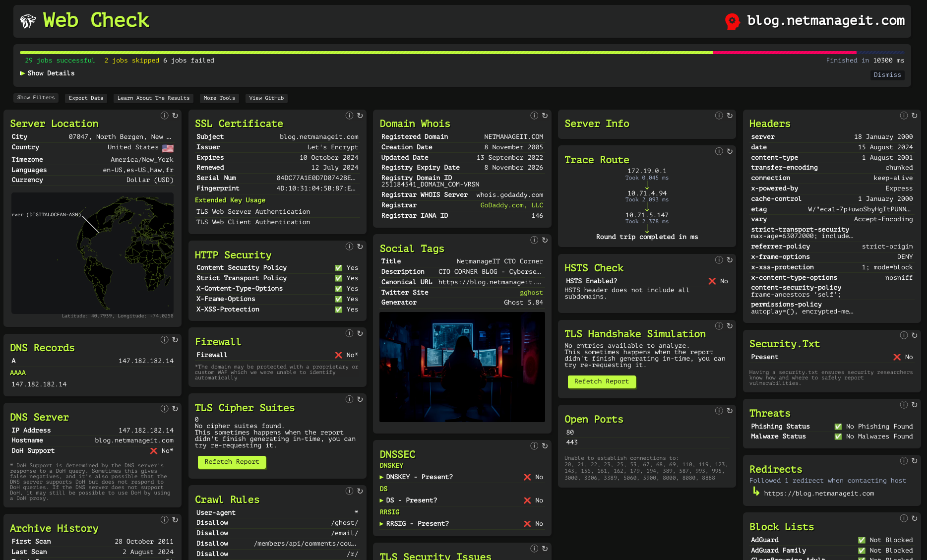This screenshot has width=927, height=560.
Task: Refresh the SSL Certificate card
Action: [x=360, y=116]
